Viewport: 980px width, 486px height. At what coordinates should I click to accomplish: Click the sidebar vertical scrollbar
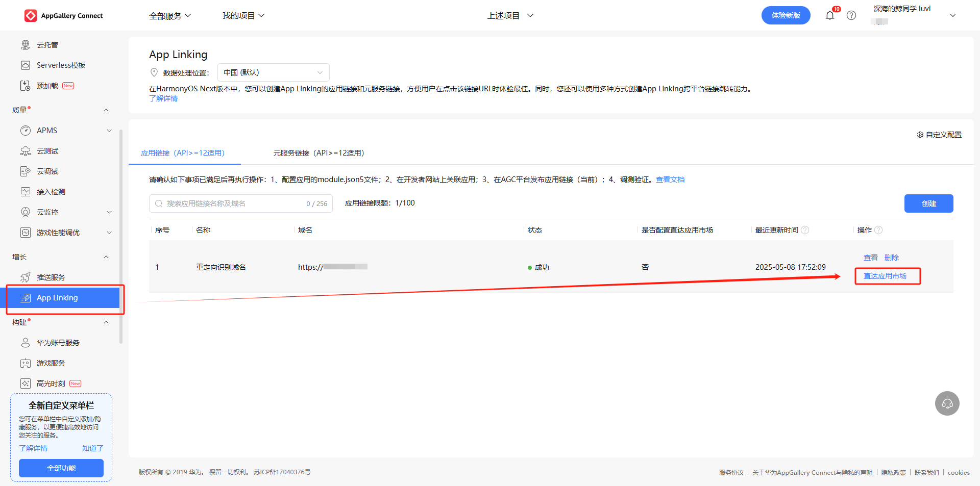coord(121,237)
